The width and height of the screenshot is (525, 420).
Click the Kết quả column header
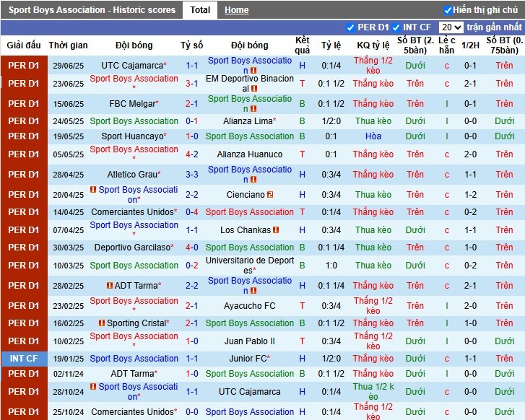(302, 45)
